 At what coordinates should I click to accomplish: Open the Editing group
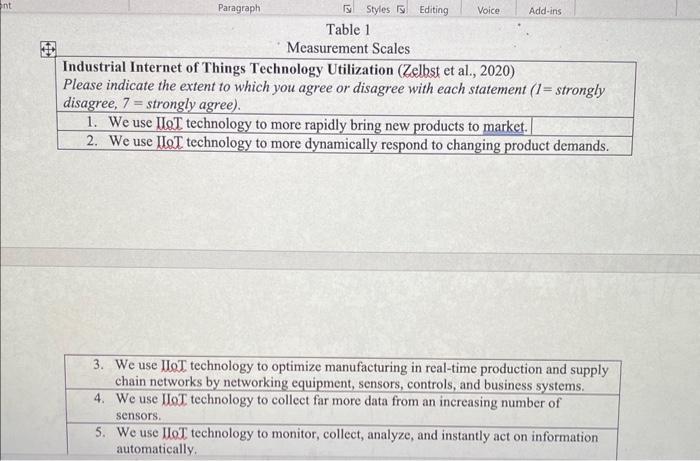433,10
